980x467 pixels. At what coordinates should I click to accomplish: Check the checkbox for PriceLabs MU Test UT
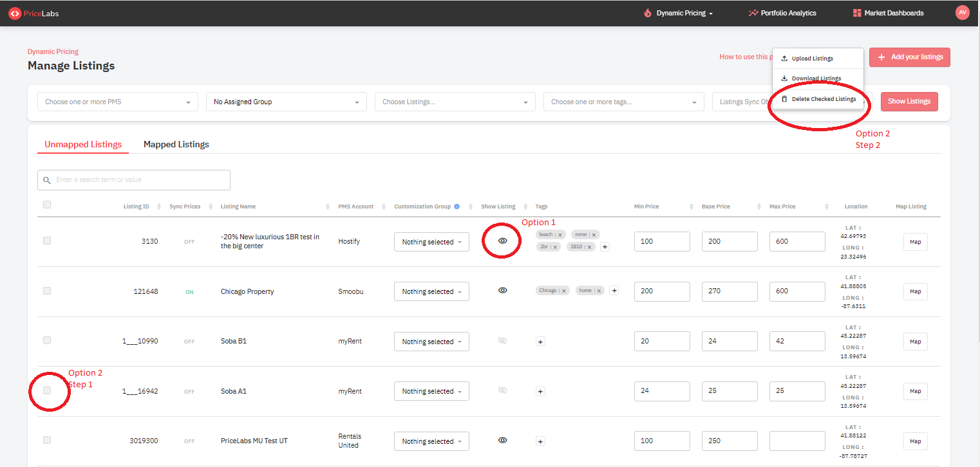click(47, 440)
